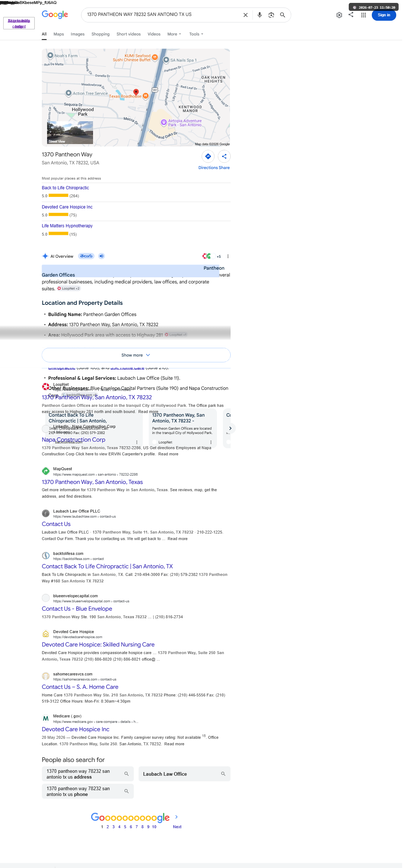The width and height of the screenshot is (407, 868).
Task: Click MapQuest result favicon
Action: pyautogui.click(x=46, y=471)
